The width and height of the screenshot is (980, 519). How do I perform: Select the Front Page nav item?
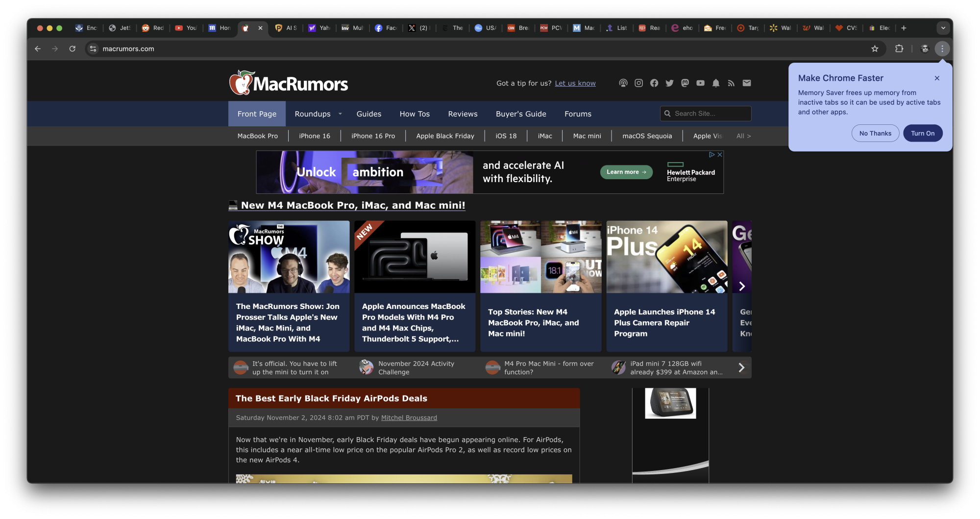click(x=257, y=114)
